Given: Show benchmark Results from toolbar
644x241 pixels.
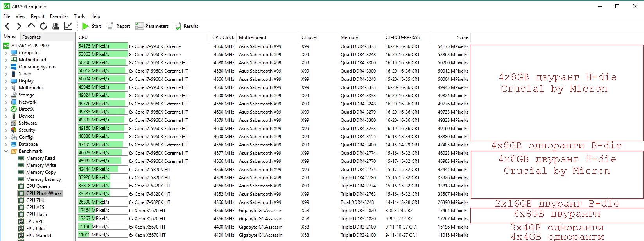Looking at the screenshot, I should [x=186, y=26].
